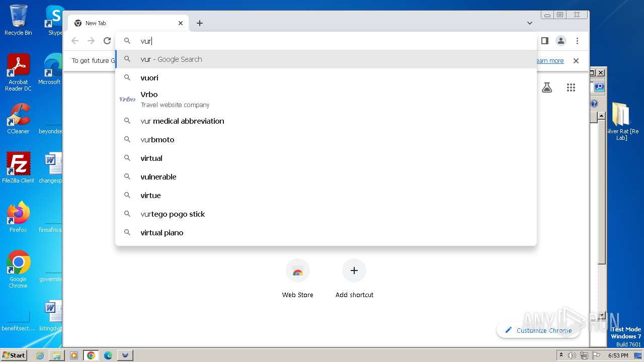Show hidden tray icons arrow

[x=561, y=355]
